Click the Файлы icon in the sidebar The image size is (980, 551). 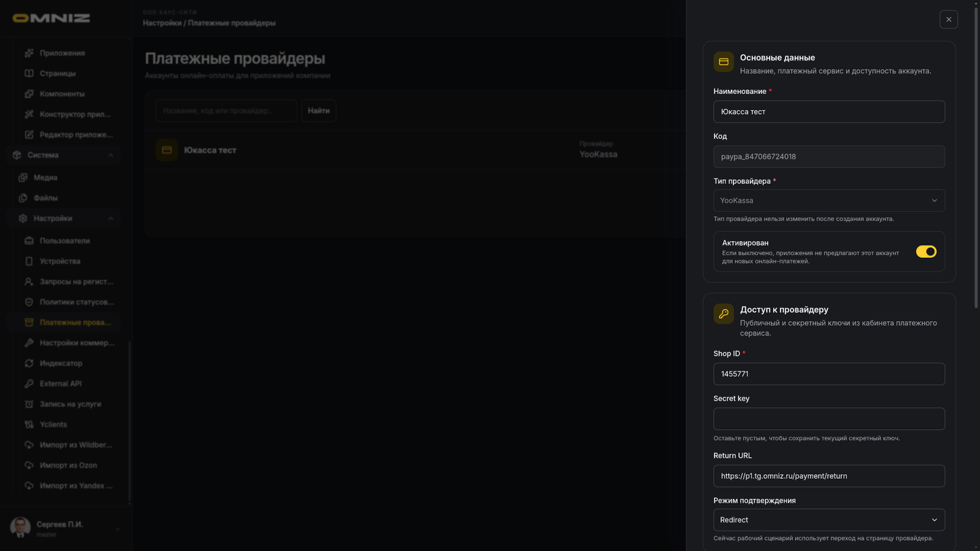click(22, 198)
